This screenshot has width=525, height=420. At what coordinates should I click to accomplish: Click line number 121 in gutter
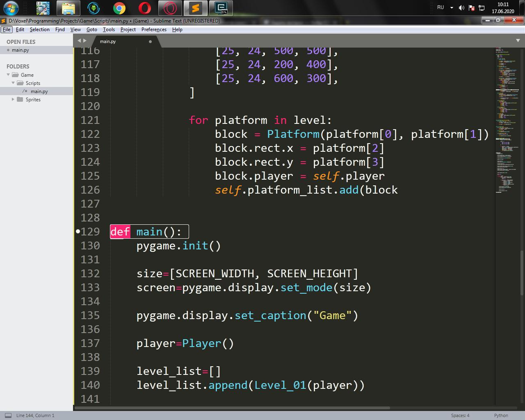pyautogui.click(x=90, y=120)
